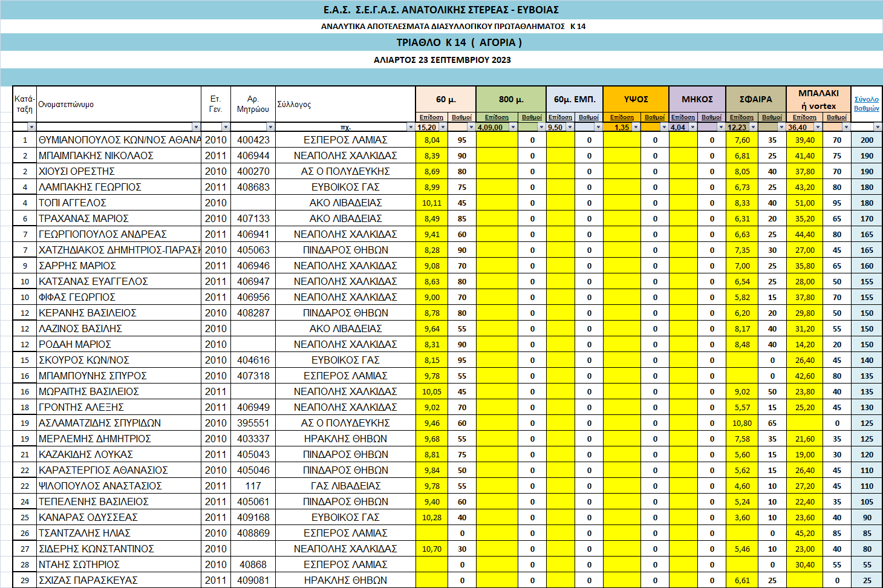Open filter dropdown beside 9,50 value
Screen dimensions: 883x588
(x=570, y=127)
